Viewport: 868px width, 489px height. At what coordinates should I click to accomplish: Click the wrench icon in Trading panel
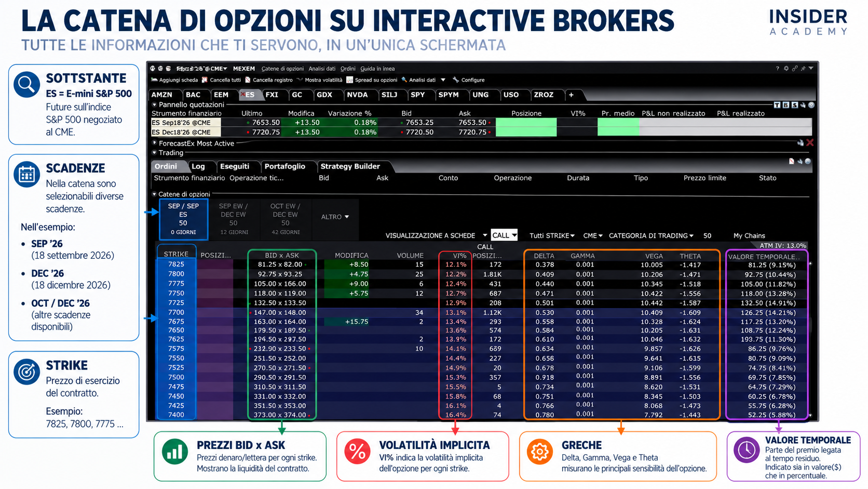pos(800,161)
